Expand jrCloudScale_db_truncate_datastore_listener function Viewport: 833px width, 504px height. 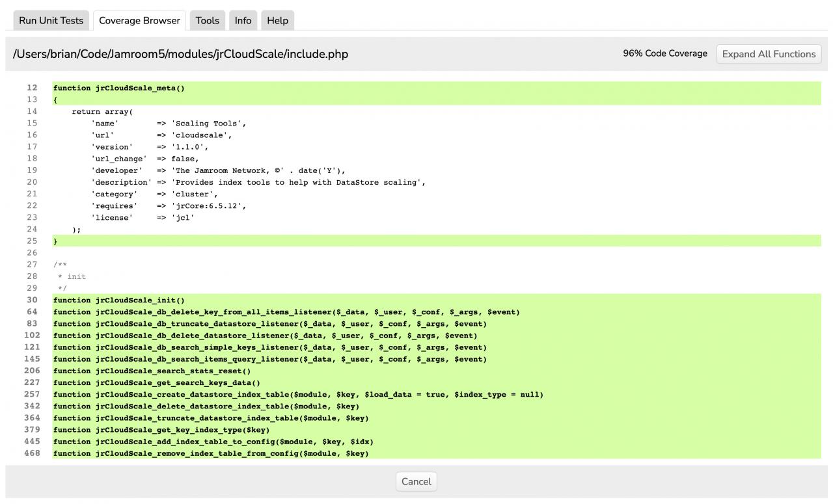click(269, 323)
